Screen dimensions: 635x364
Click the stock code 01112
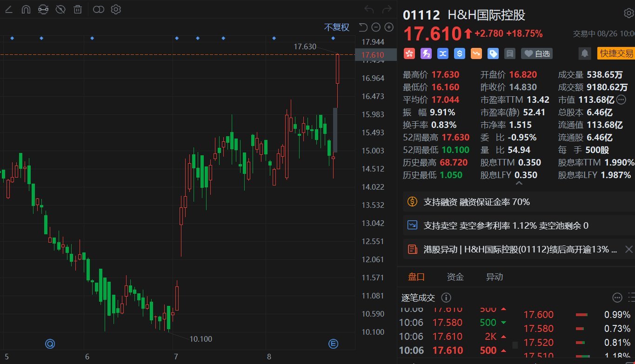(421, 15)
